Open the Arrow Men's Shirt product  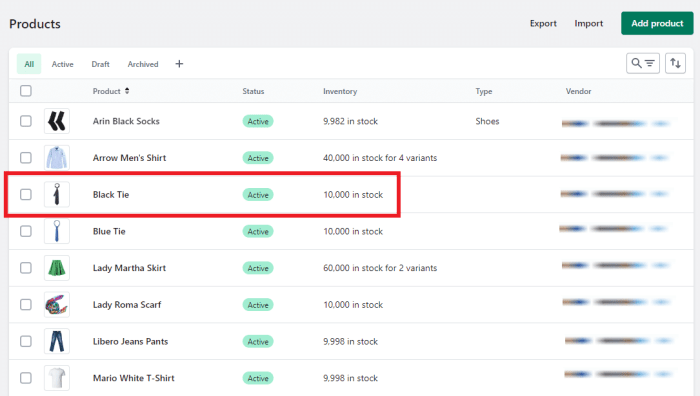pyautogui.click(x=129, y=158)
